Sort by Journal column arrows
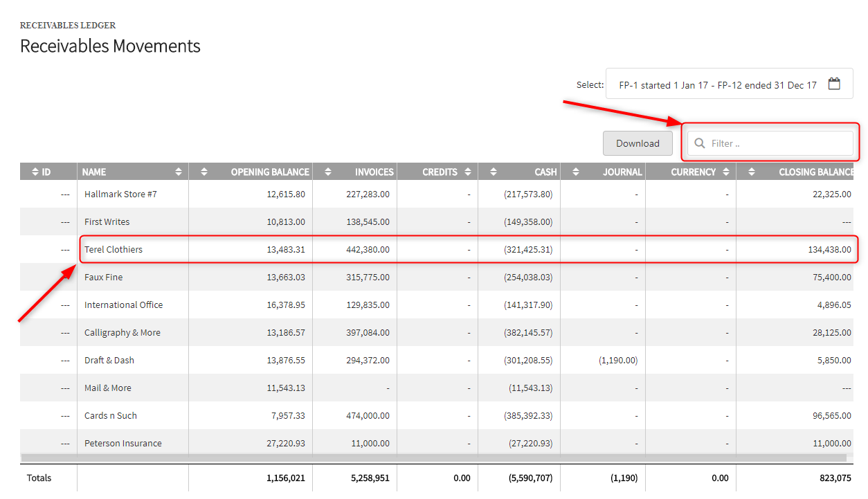Screen dimensions: 868x499 [576, 172]
